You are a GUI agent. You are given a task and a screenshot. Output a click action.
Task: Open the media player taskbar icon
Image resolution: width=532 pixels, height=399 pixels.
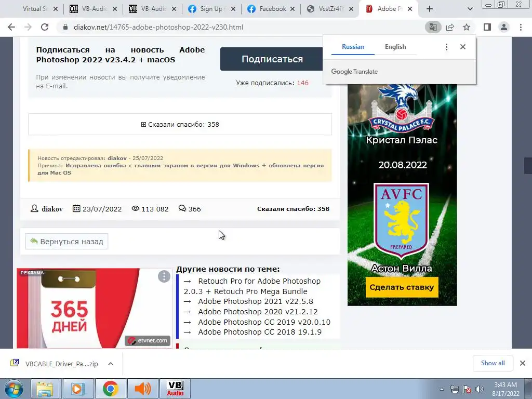point(77,389)
